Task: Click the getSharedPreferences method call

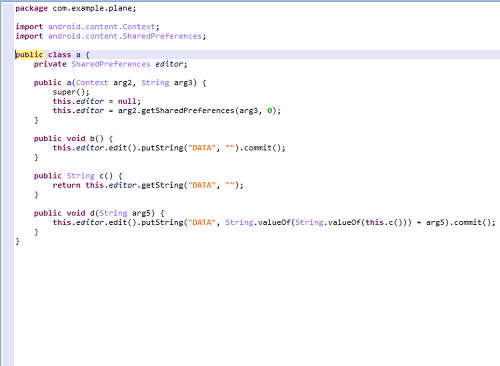Action: click(x=188, y=111)
